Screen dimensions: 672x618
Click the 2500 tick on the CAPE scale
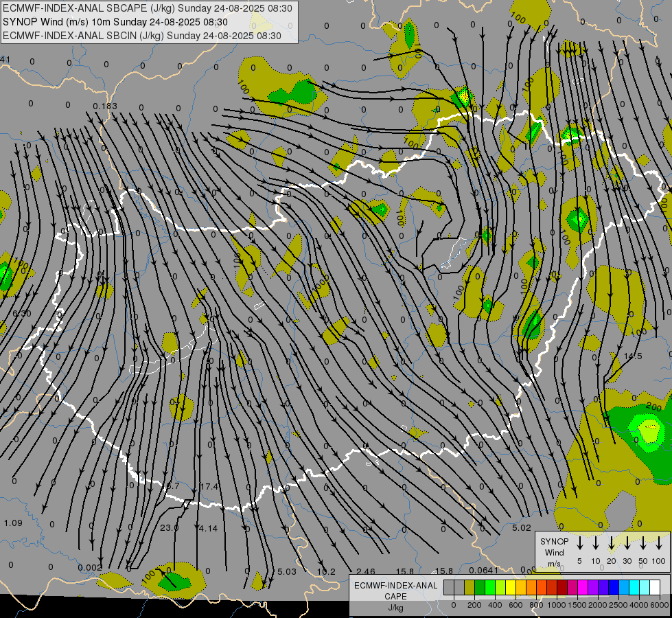point(618,605)
